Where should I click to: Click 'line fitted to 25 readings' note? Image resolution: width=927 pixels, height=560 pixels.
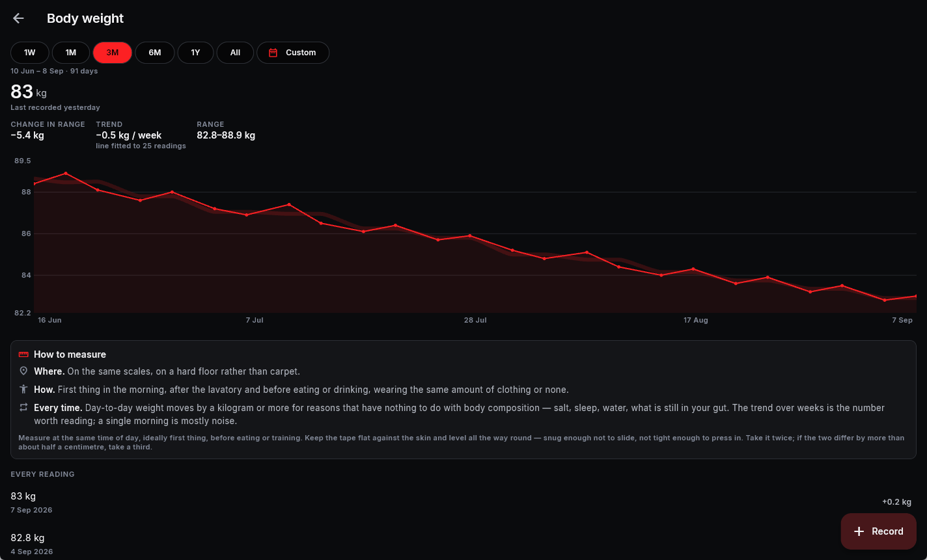click(x=141, y=146)
